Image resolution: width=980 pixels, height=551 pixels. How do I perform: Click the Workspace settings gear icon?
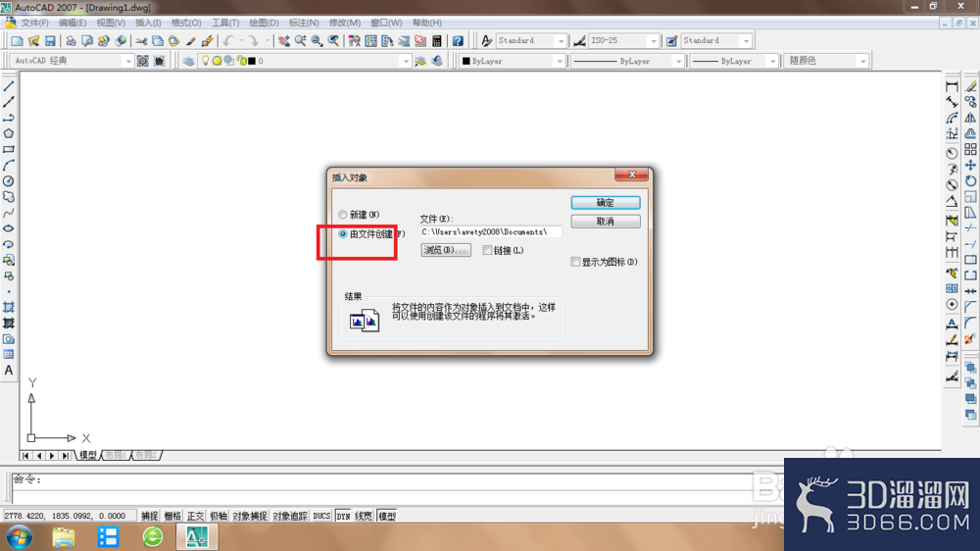tap(143, 61)
